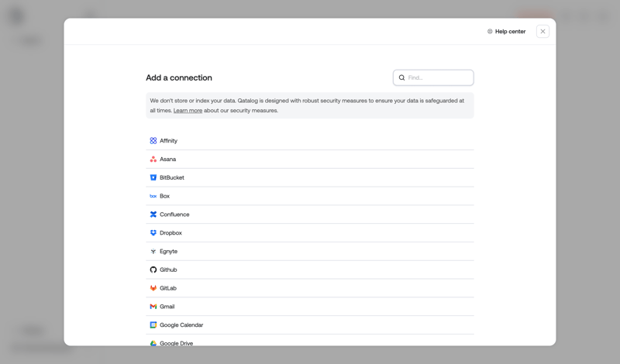The image size is (620, 364).
Task: Open the Help center link
Action: click(506, 31)
